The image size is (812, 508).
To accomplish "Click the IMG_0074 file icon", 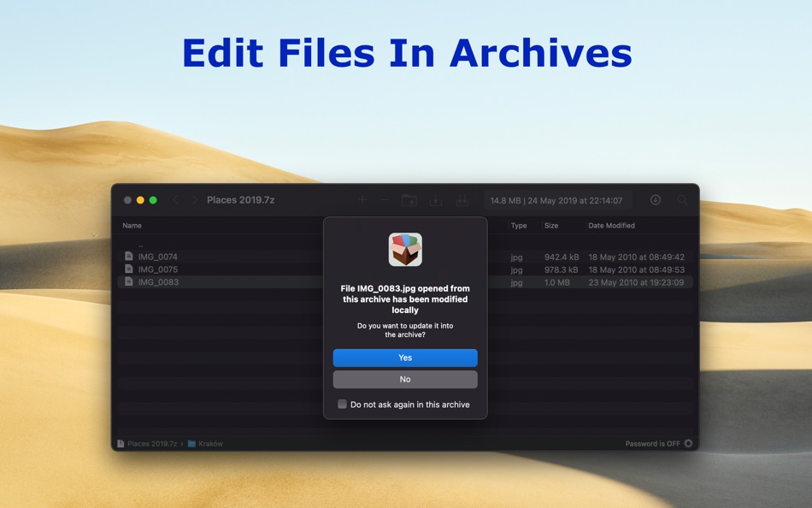I will click(x=129, y=256).
